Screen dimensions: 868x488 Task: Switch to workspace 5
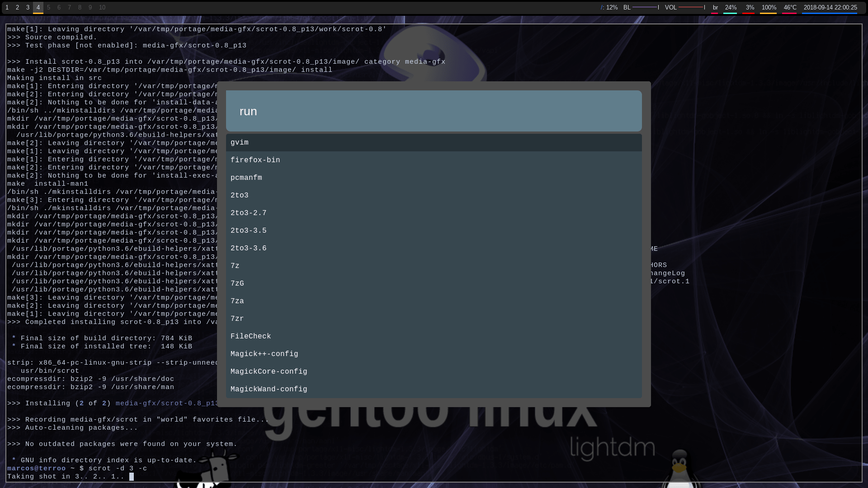pos(48,7)
